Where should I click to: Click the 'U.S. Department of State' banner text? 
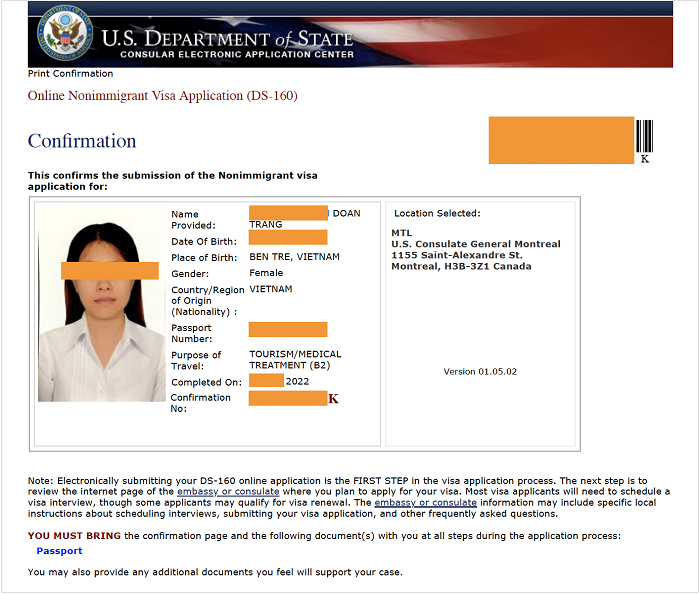[x=227, y=39]
